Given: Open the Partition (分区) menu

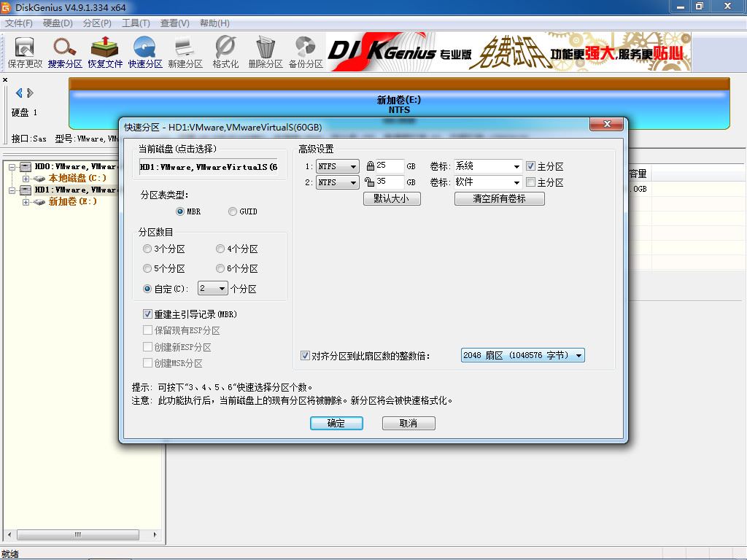Looking at the screenshot, I should pyautogui.click(x=97, y=23).
